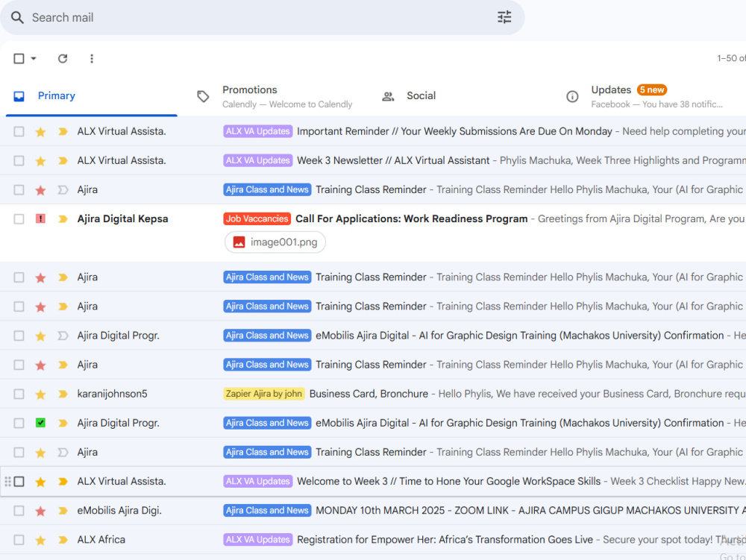
Task: Toggle importance marker on eMobilis Ajira Digi. email
Action: coord(63,511)
